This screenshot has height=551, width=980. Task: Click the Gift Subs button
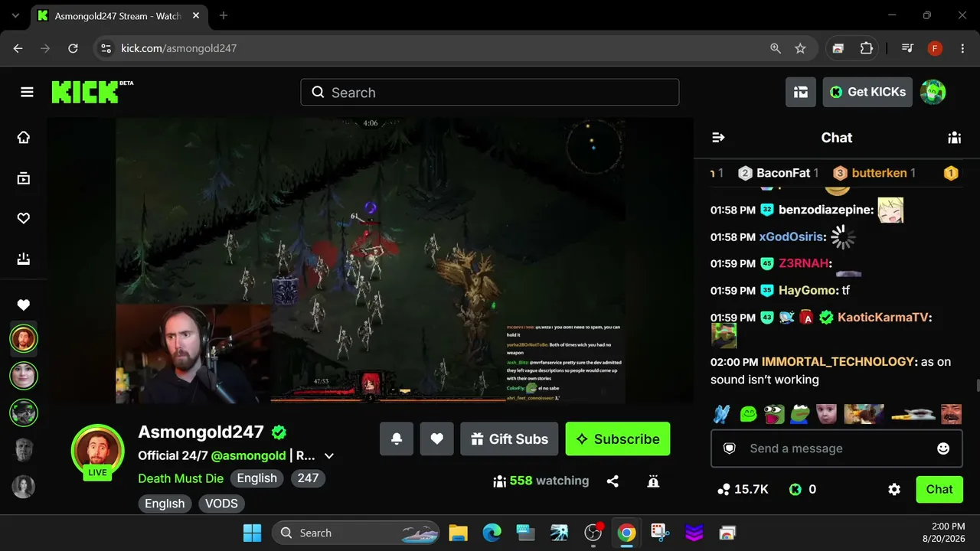pyautogui.click(x=510, y=439)
